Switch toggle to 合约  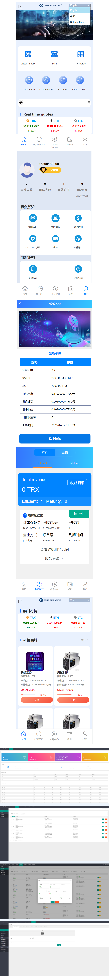point(65,452)
